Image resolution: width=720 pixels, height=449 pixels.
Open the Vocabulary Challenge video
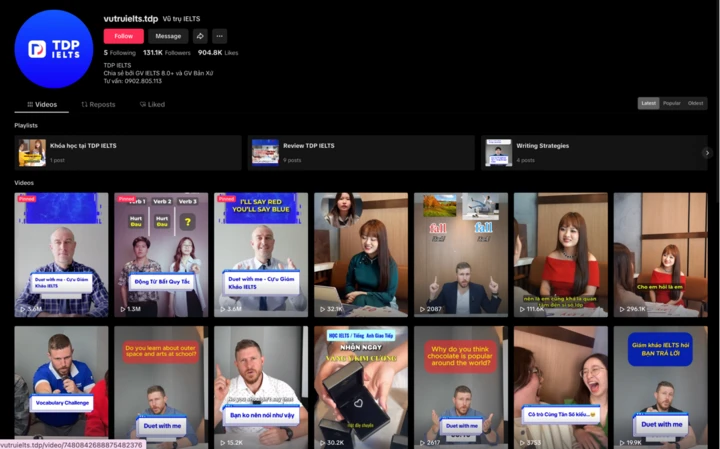[x=61, y=387]
